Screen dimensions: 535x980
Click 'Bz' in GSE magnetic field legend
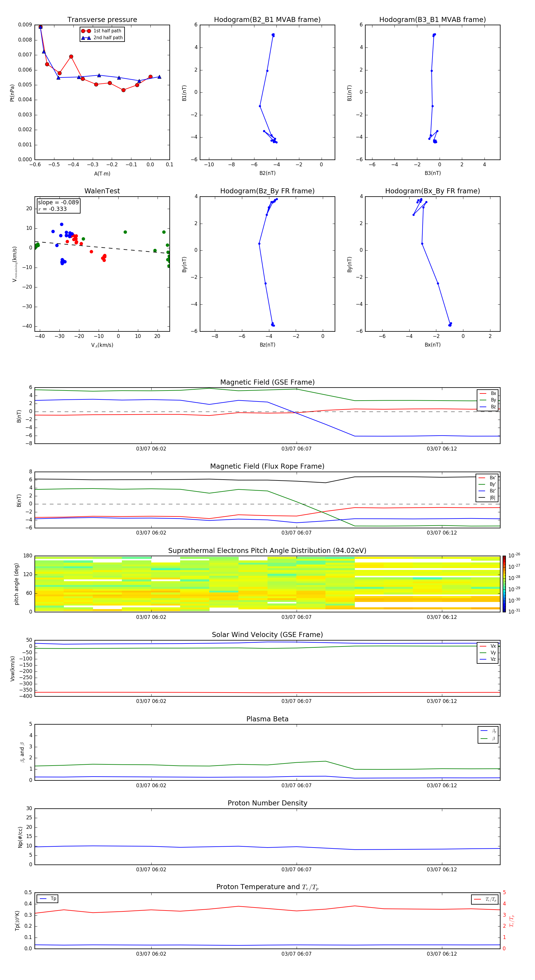tap(493, 407)
